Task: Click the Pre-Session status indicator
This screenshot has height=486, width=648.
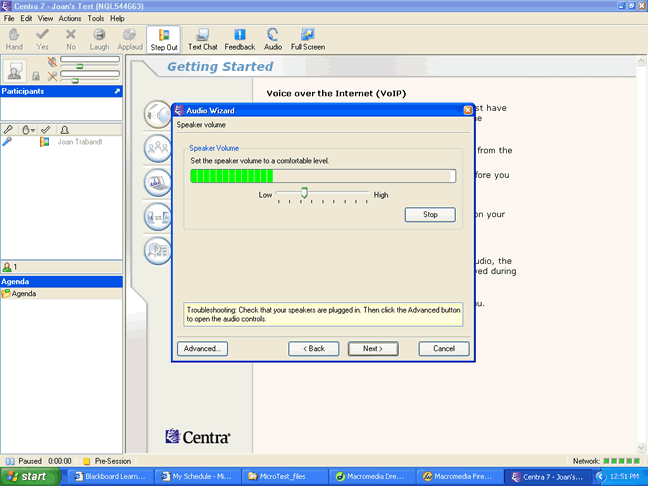Action: (107, 461)
